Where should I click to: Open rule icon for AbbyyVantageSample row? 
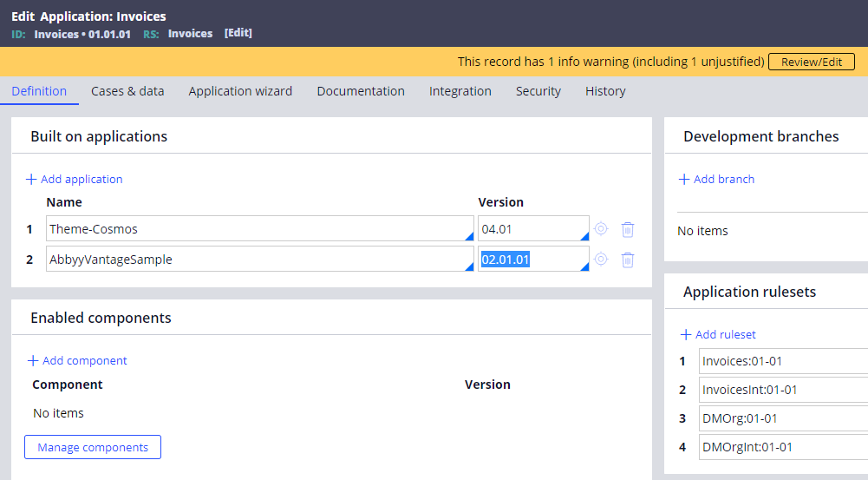601,259
